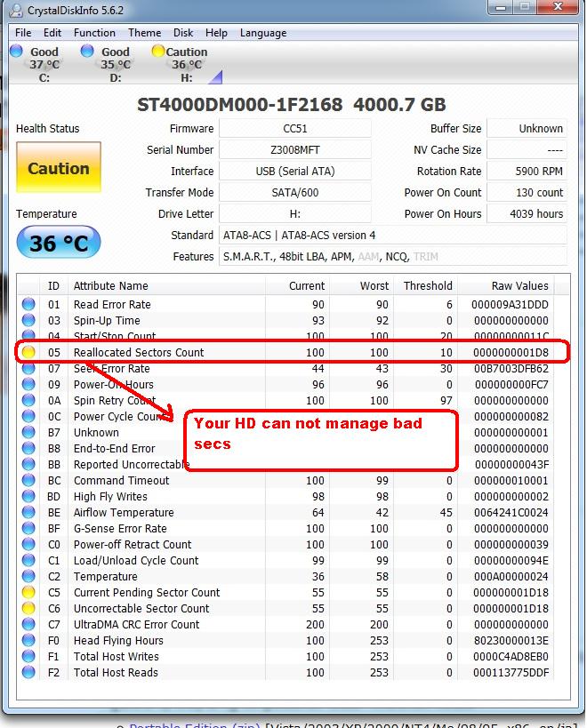This screenshot has width=587, height=728.
Task: Click the status icon for Power-off Retract Count
Action: 28,544
